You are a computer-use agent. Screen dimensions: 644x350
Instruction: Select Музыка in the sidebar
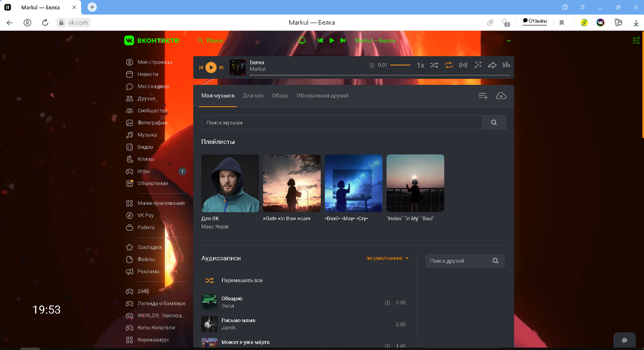click(x=141, y=135)
